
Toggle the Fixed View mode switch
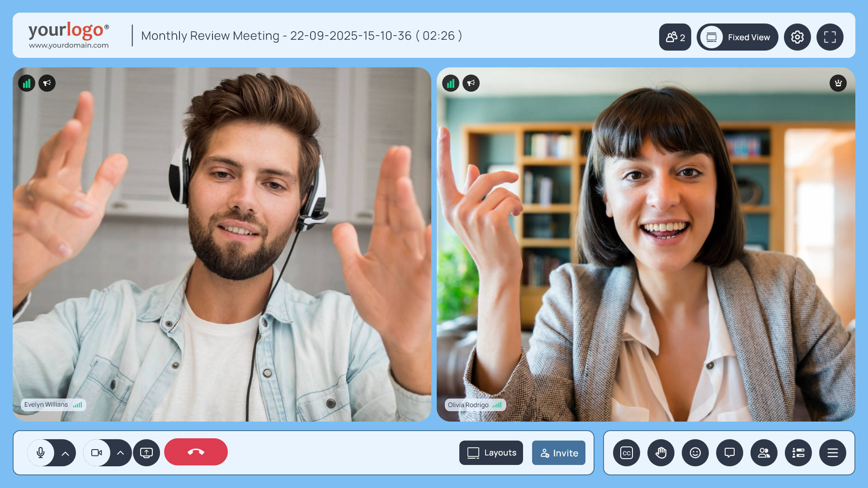pos(712,37)
